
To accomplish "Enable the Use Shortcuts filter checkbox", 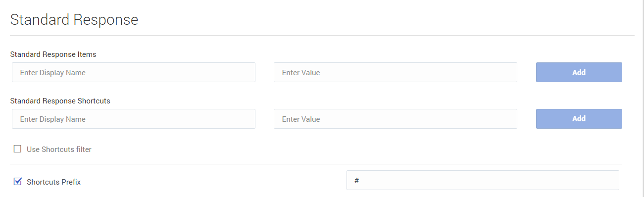I will pos(18,149).
